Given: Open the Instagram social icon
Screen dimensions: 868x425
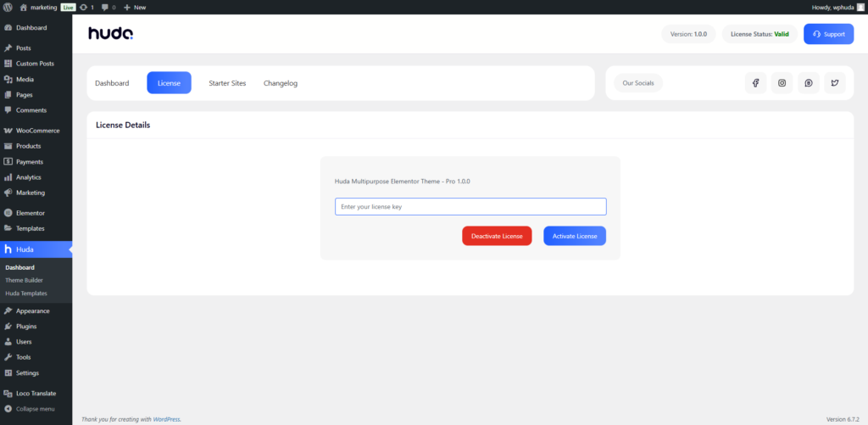Looking at the screenshot, I should pyautogui.click(x=782, y=83).
